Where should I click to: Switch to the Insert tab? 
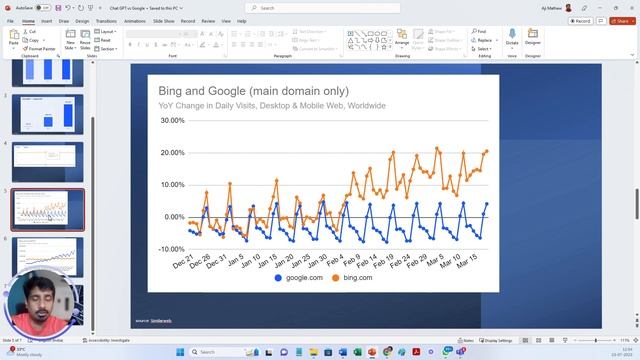click(x=47, y=21)
